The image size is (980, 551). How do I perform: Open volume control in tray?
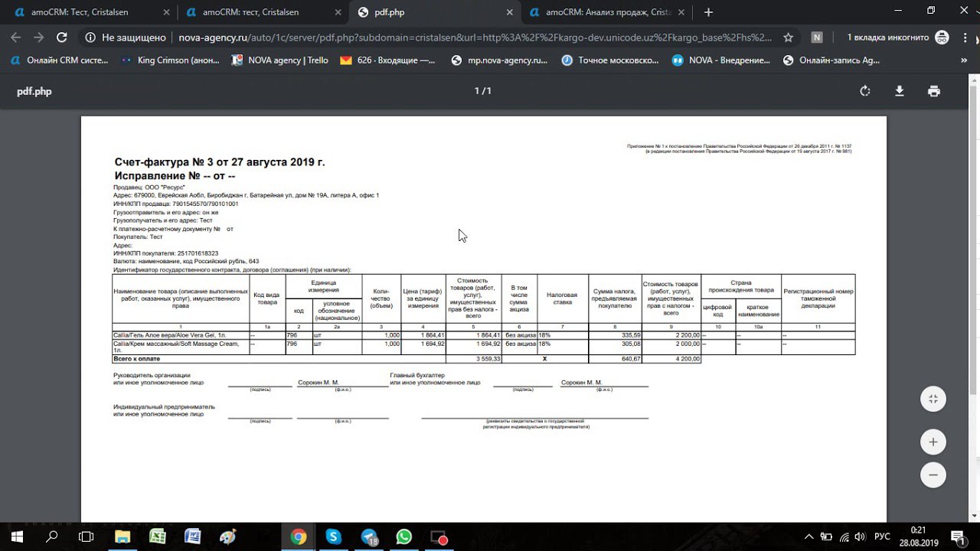pos(860,536)
